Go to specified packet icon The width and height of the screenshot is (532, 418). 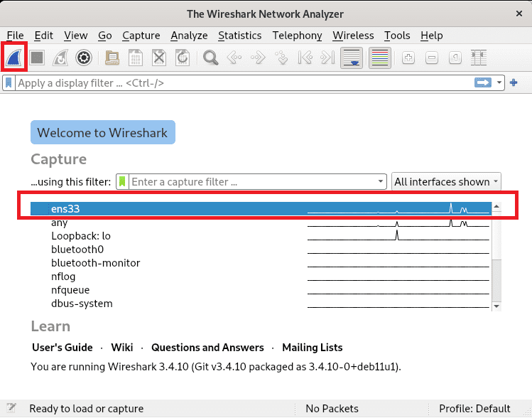pyautogui.click(x=281, y=58)
